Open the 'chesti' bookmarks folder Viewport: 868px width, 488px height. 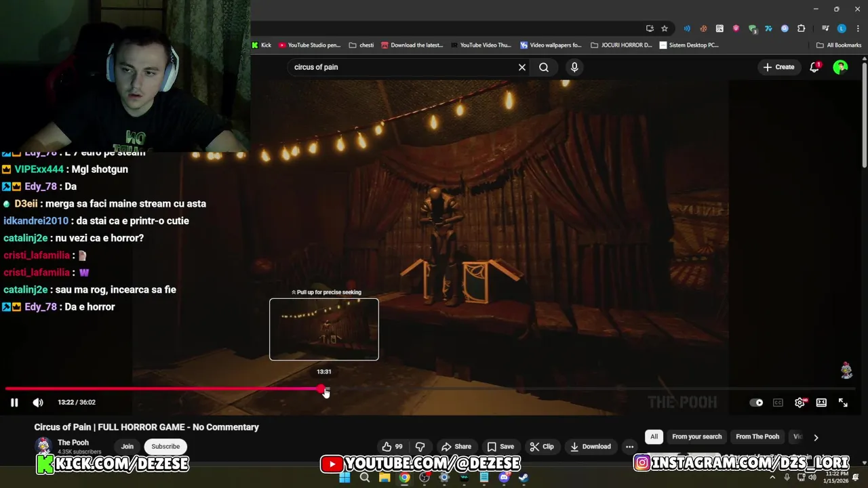[361, 45]
